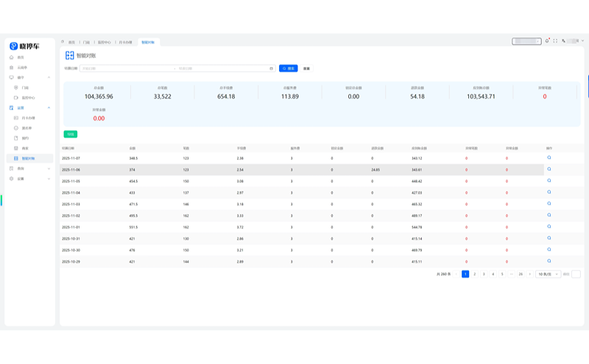Open 监控中心 in the sidebar menu
Viewport: 589px width, 364px height.
click(28, 97)
